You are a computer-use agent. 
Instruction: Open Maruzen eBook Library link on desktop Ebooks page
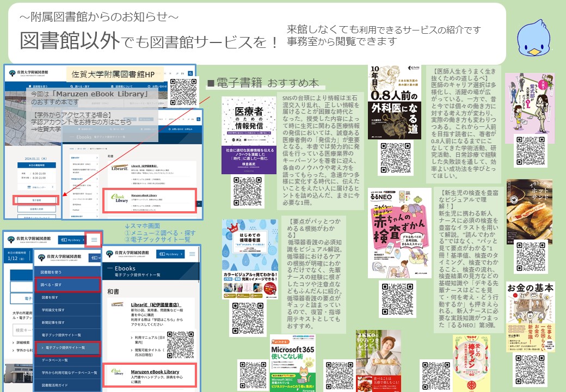(144, 195)
